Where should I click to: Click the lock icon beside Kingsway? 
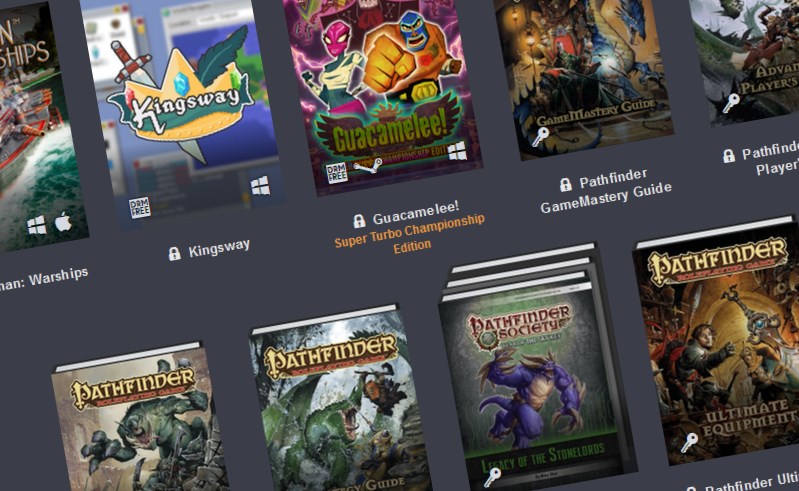coord(174,253)
